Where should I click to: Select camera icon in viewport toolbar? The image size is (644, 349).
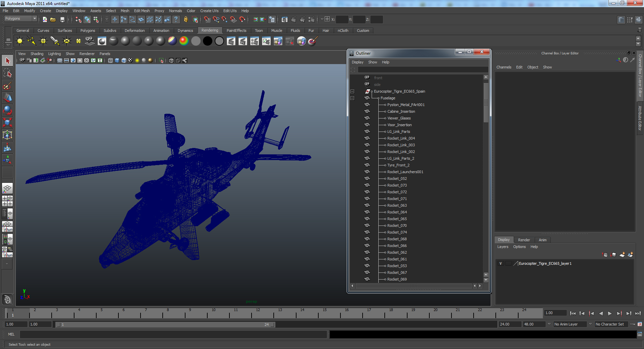(x=22, y=60)
